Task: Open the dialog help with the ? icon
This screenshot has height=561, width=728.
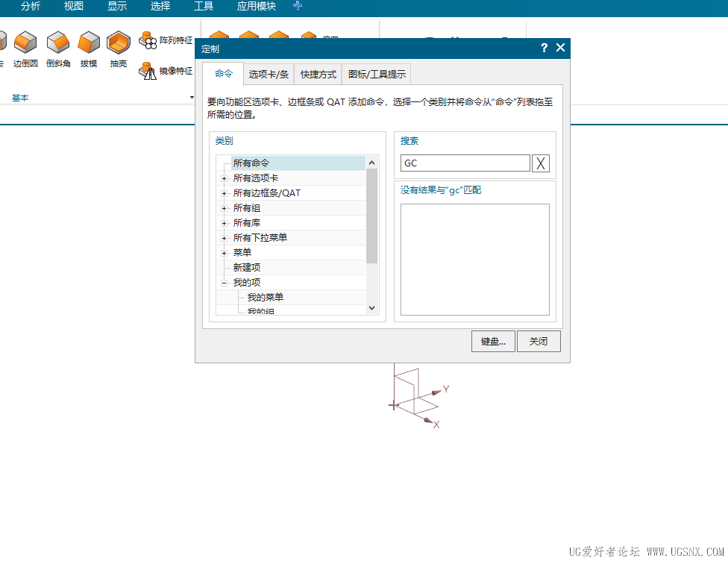Action: [x=544, y=47]
